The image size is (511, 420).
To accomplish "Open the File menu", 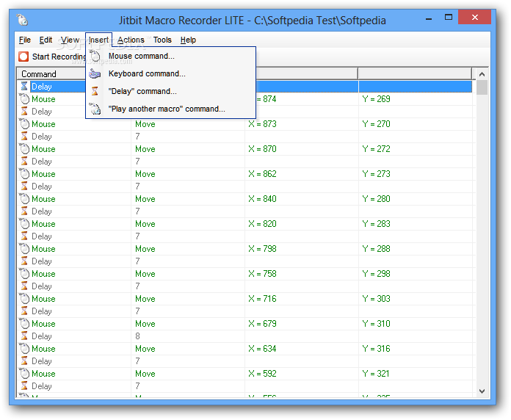I will pos(25,40).
